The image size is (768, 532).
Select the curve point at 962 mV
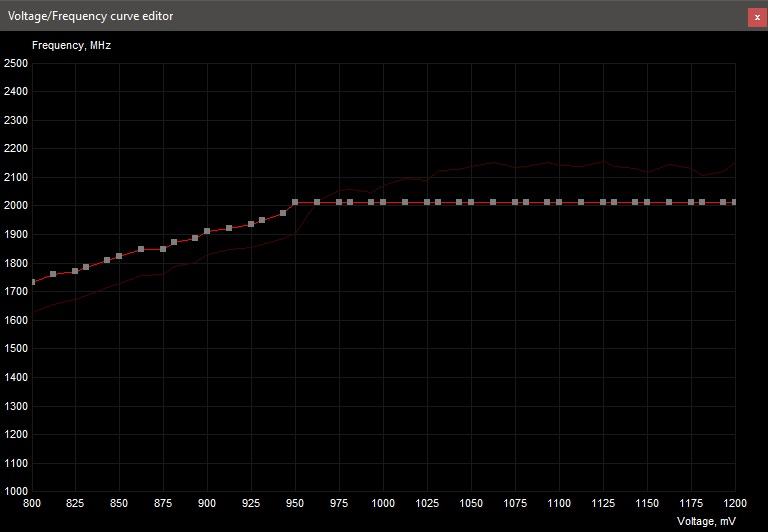(317, 202)
